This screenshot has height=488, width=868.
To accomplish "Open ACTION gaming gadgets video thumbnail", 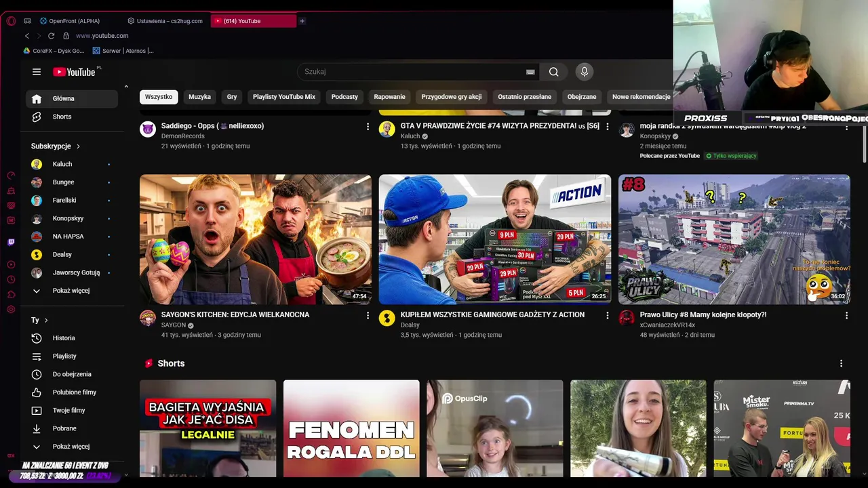I will pos(495,239).
